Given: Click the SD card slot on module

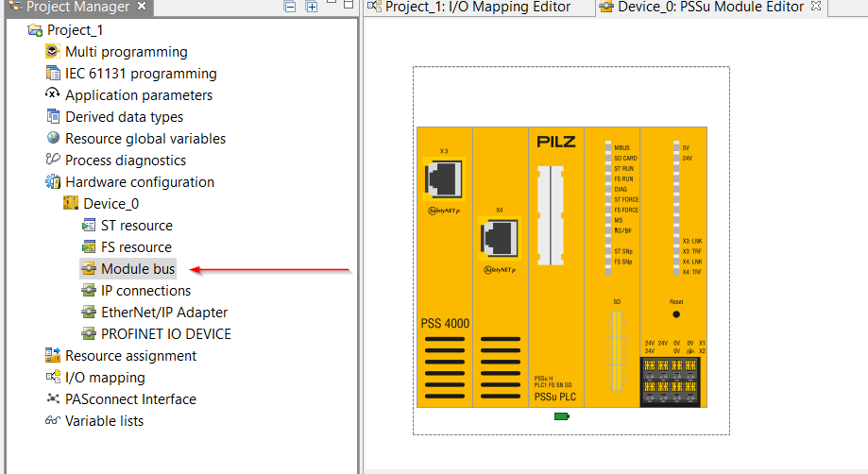Looking at the screenshot, I should tap(617, 350).
